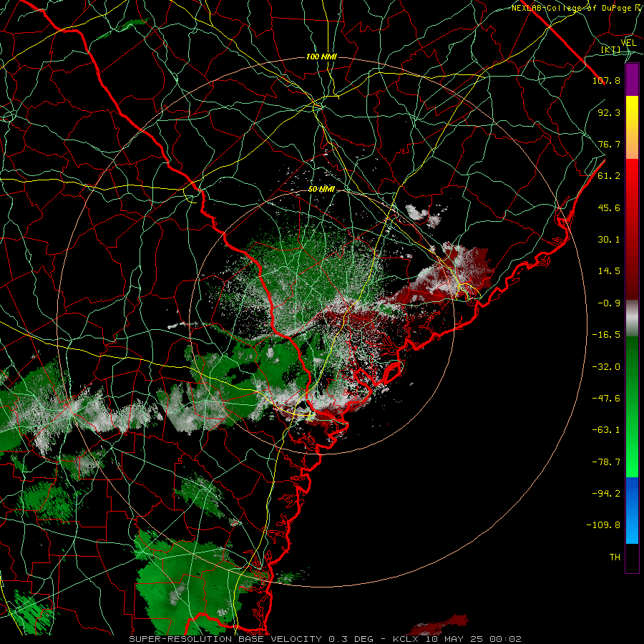Image resolution: width=644 pixels, height=644 pixels.
Task: Click the SUPER-RESOLUTION BASE VELOCITY caption text
Action: click(225, 639)
